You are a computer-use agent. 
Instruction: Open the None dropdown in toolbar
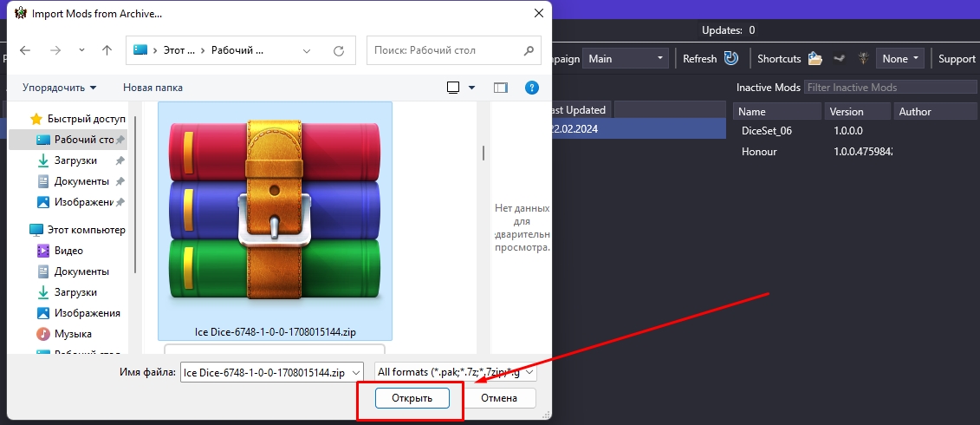pyautogui.click(x=900, y=58)
